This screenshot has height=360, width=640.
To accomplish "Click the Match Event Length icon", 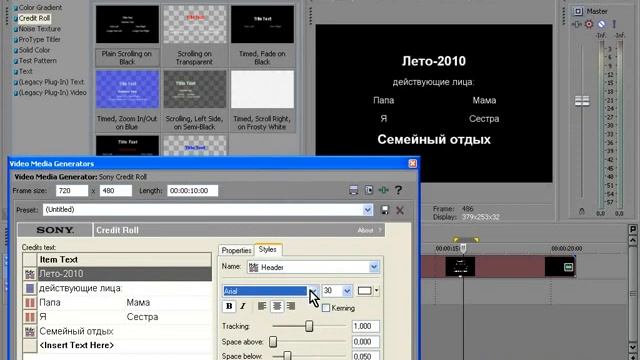I will click(x=354, y=190).
